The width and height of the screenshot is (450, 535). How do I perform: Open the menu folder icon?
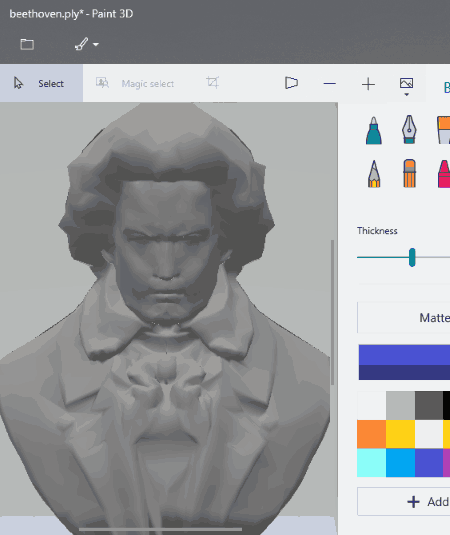(27, 44)
